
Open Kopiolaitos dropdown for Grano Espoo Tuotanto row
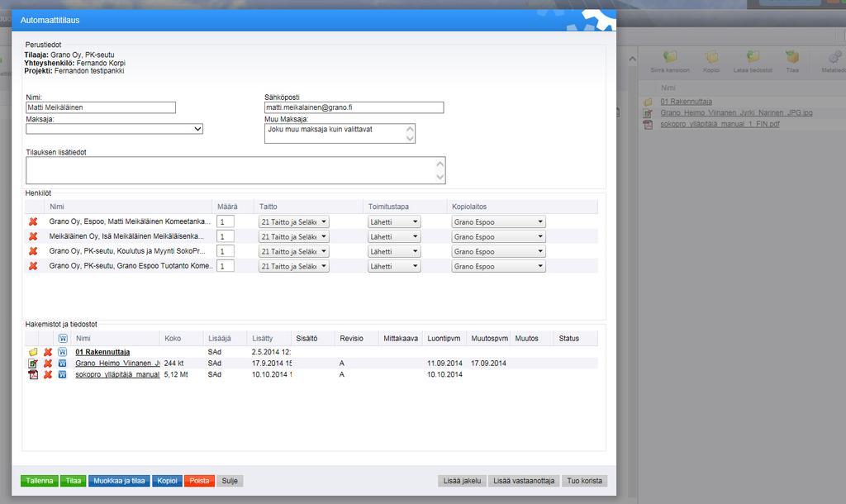[x=498, y=266]
